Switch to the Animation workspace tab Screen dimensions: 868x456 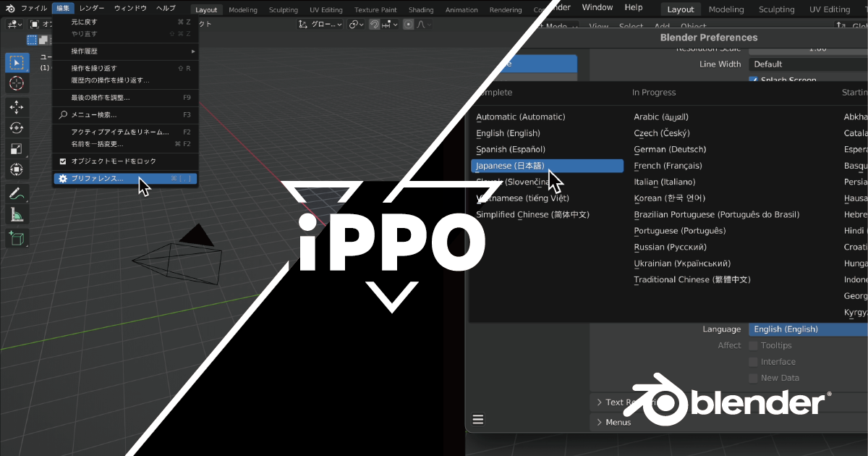tap(461, 10)
